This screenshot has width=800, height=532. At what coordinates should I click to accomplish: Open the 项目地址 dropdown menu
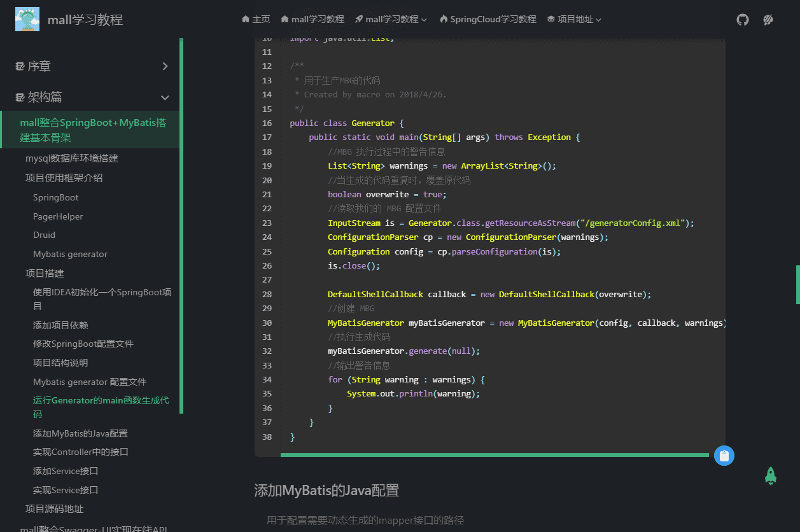tap(574, 20)
